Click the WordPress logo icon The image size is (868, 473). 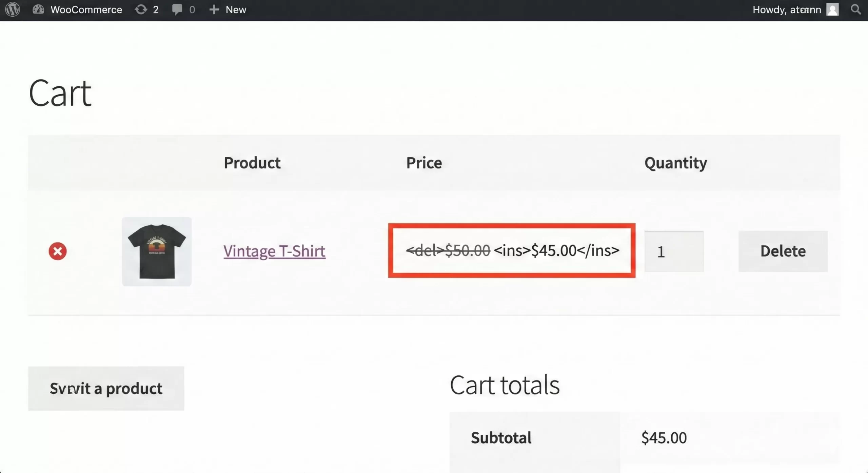(13, 9)
